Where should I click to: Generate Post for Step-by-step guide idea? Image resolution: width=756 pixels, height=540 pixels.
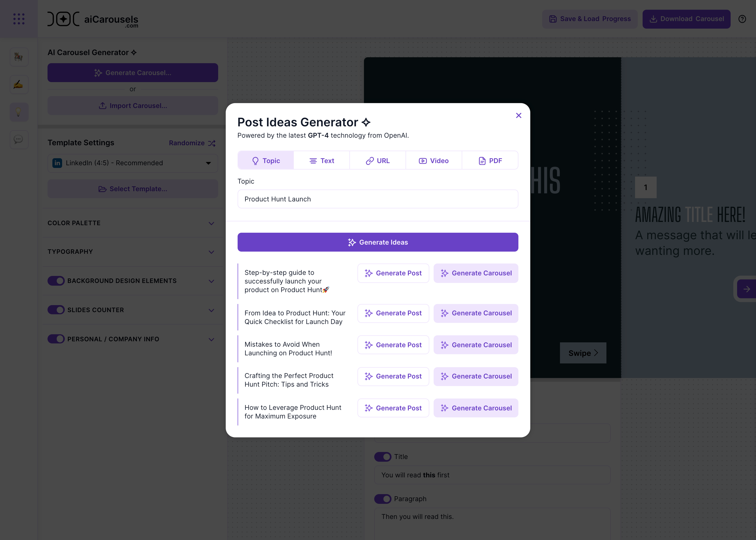[x=393, y=273]
